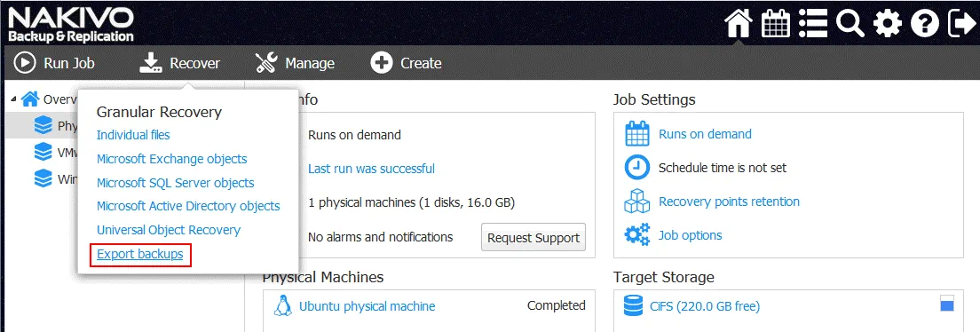Choose Individual files recovery
980x332 pixels.
point(133,134)
